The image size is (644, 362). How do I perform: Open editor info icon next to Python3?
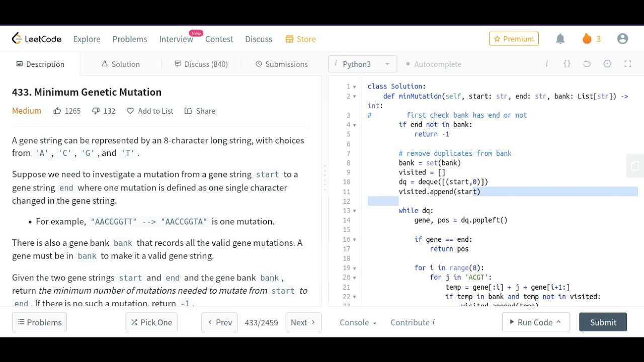point(336,64)
